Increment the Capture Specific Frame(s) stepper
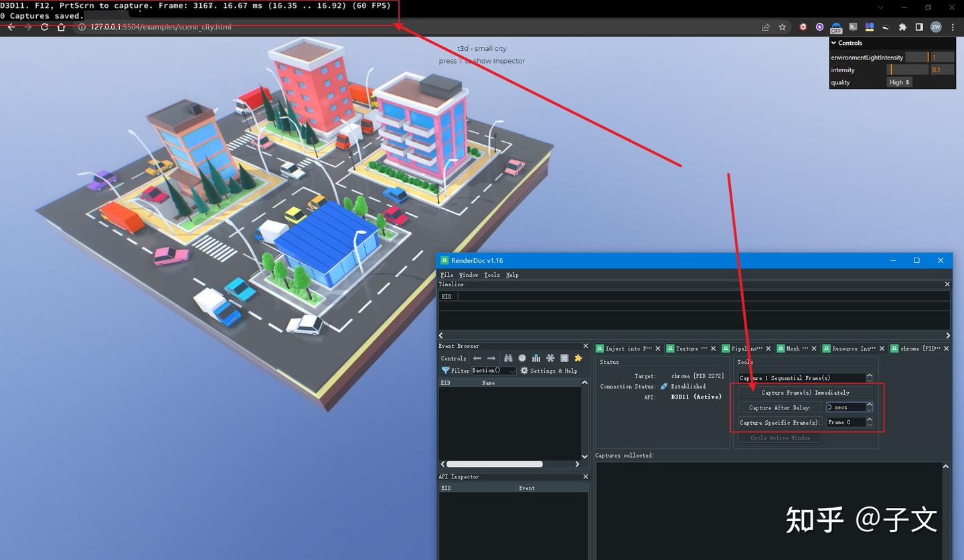 869,419
